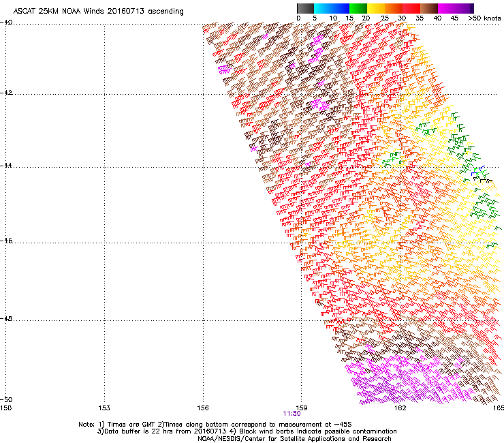Pick the brown 35-40 knots legend segment
This screenshot has width=504, height=443.
click(x=429, y=8)
